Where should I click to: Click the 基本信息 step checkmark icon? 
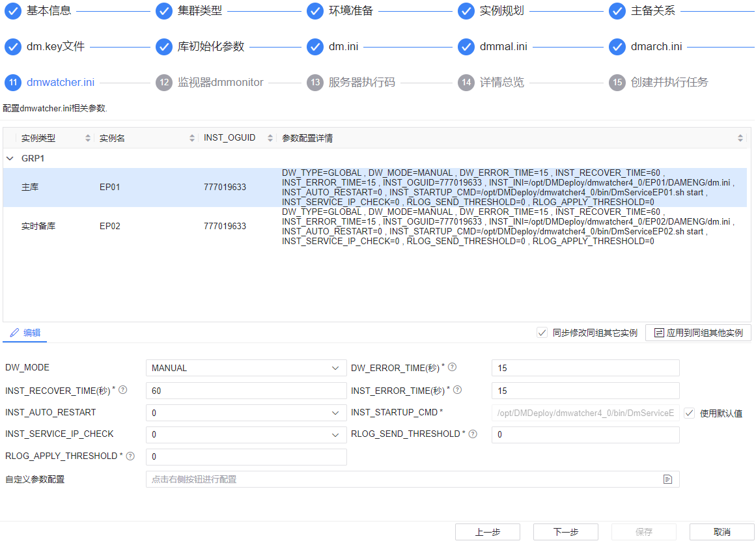[x=13, y=11]
